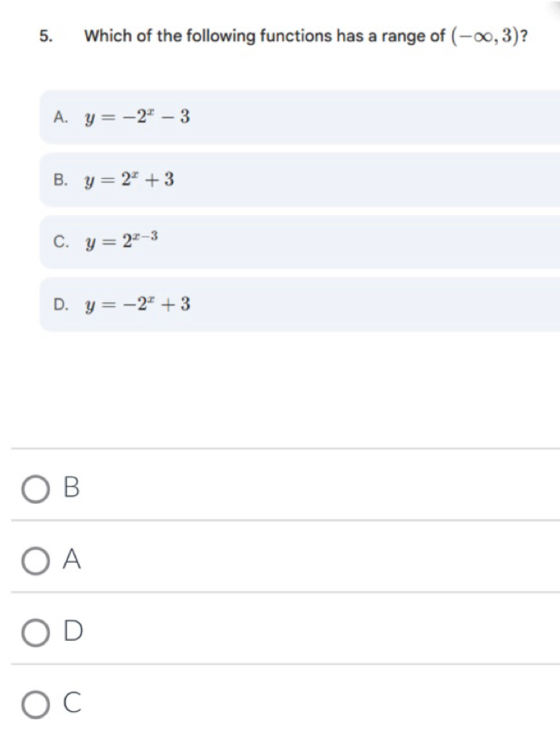Click the letter D beside its radio button
This screenshot has width=560, height=736.
click(x=72, y=630)
